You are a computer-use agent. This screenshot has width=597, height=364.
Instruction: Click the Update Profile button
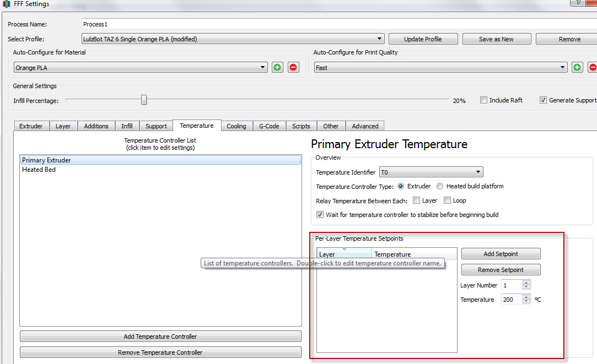(423, 39)
